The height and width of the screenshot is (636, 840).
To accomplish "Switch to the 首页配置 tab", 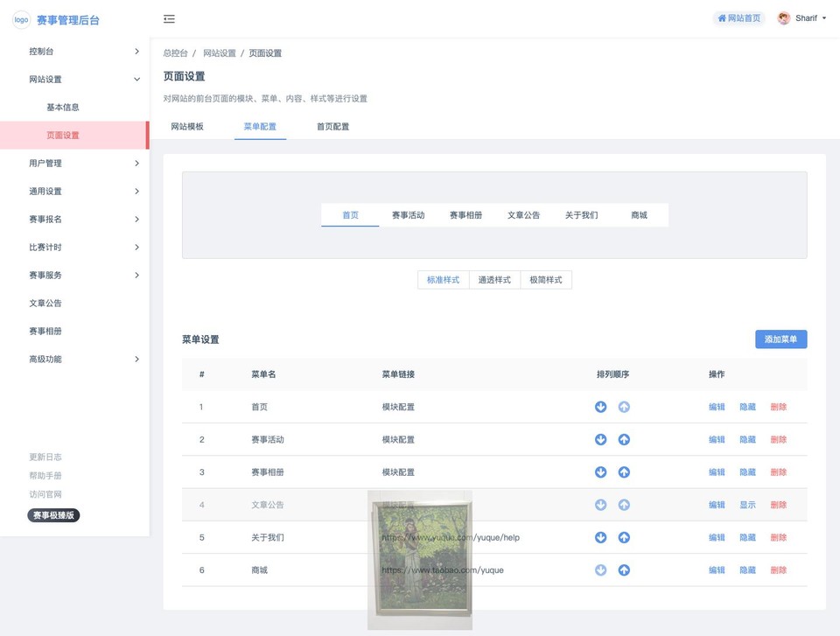I will pyautogui.click(x=332, y=125).
